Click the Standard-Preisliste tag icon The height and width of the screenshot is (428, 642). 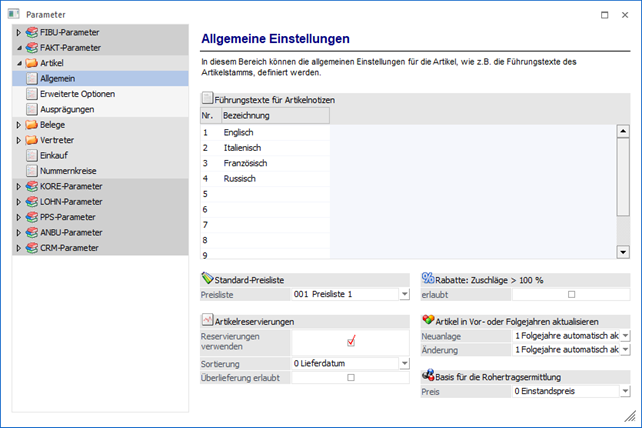207,278
